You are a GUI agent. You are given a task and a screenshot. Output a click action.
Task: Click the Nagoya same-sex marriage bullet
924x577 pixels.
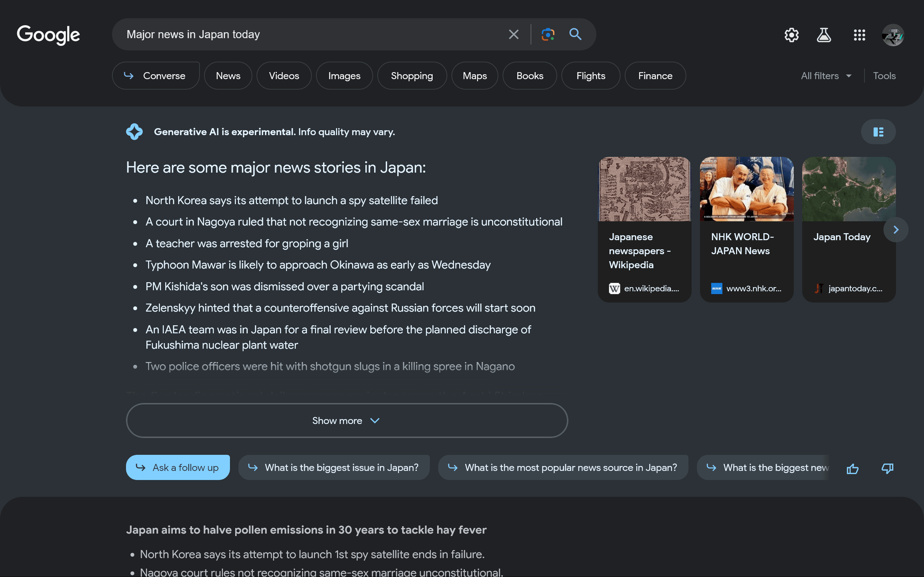[353, 222]
